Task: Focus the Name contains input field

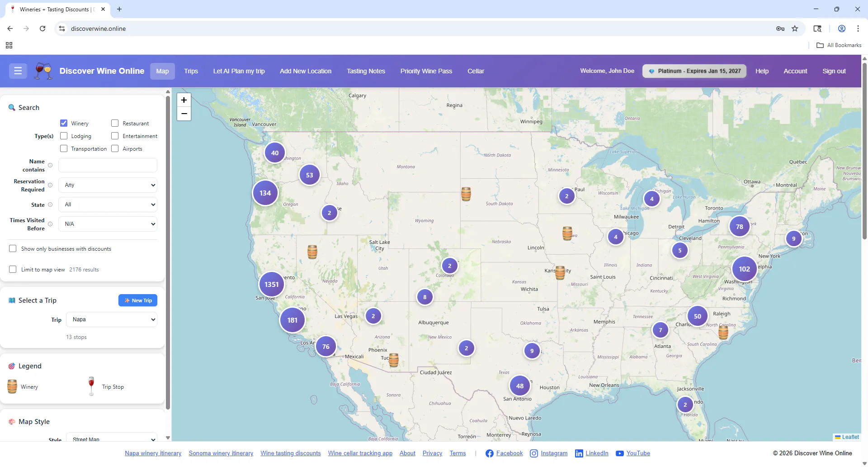Action: (108, 165)
